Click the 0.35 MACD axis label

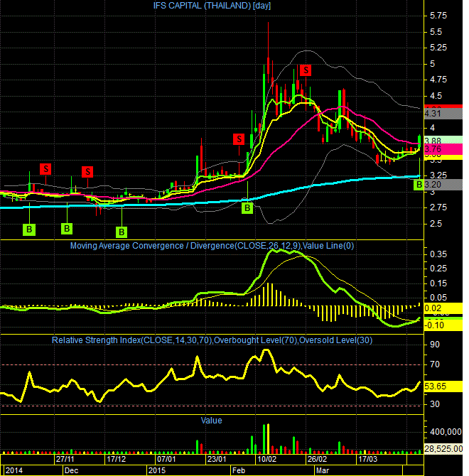pos(438,254)
